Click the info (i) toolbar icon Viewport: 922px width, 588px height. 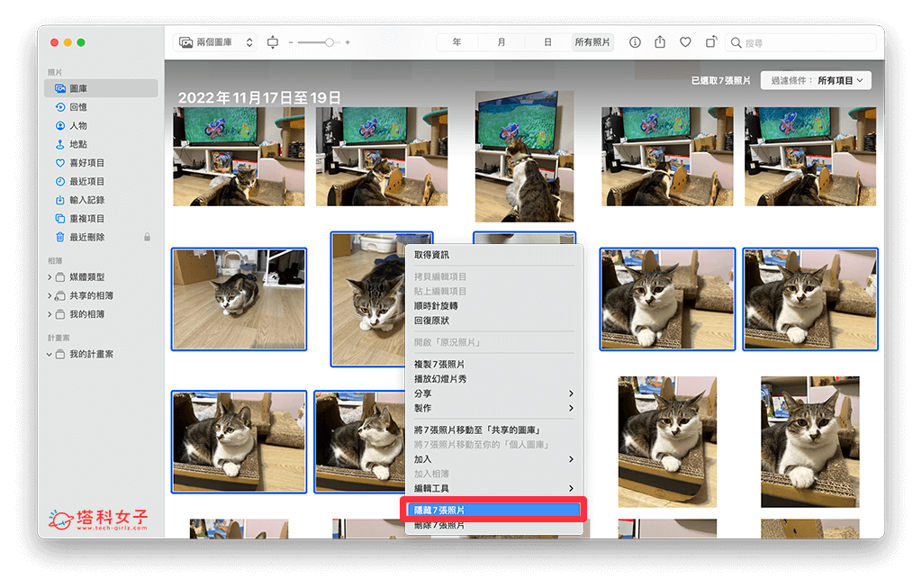[x=635, y=42]
